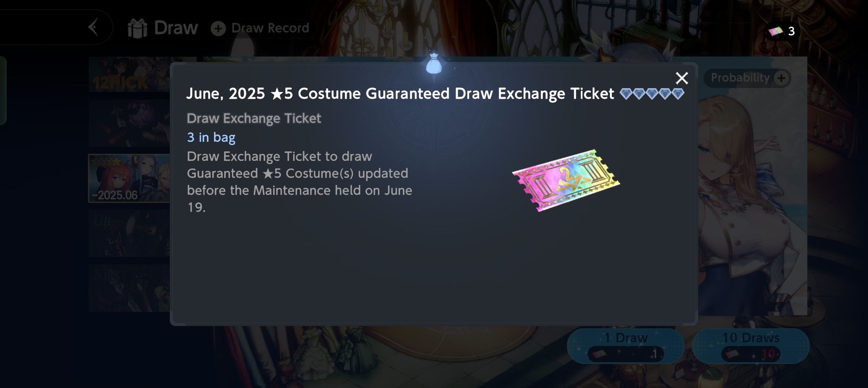Select the second banner below 12PICK
The height and width of the screenshot is (388, 868).
click(129, 123)
